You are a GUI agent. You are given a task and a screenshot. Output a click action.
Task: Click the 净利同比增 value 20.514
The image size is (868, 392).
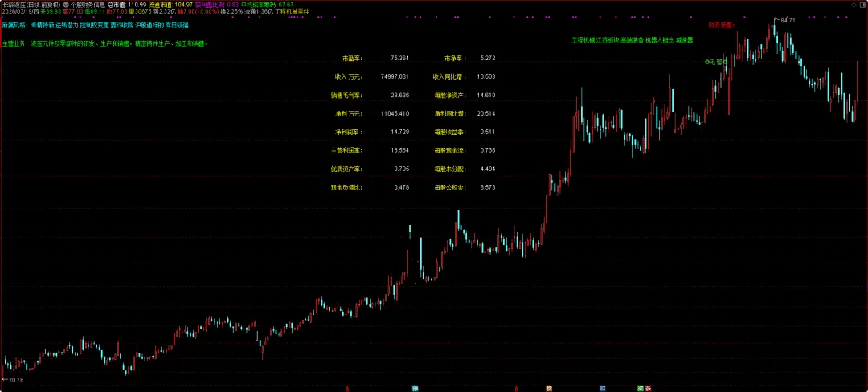pos(486,113)
